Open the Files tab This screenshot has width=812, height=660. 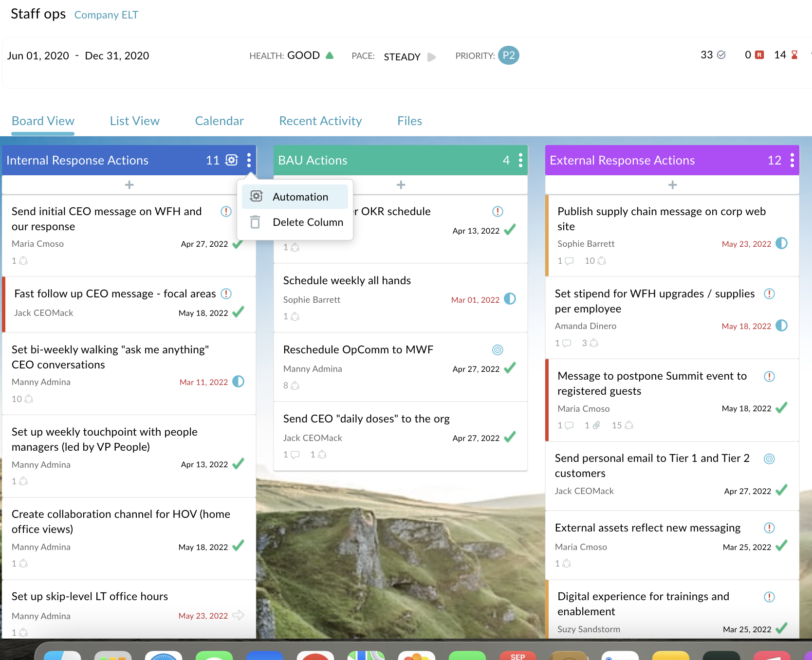pos(409,121)
